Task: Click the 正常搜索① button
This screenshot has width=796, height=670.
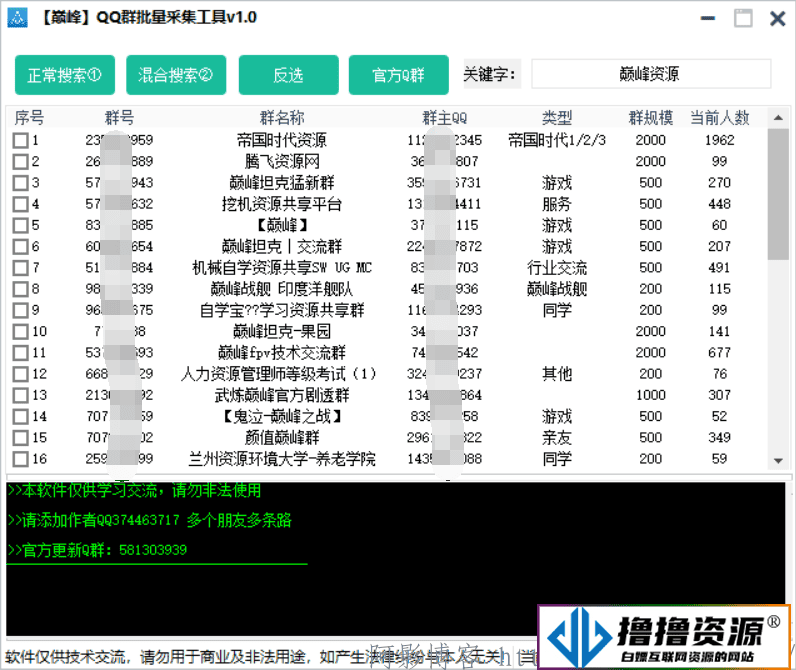Action: coord(64,75)
